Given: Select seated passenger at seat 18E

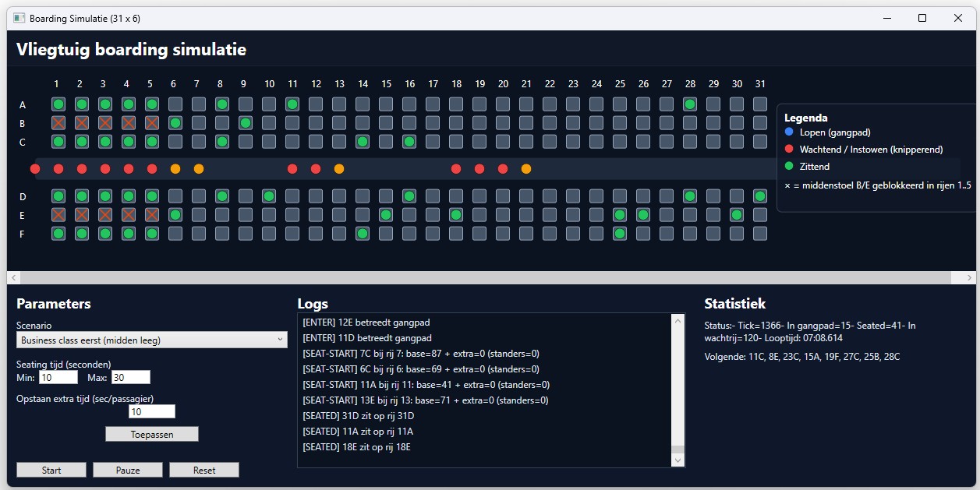Looking at the screenshot, I should pyautogui.click(x=456, y=215).
